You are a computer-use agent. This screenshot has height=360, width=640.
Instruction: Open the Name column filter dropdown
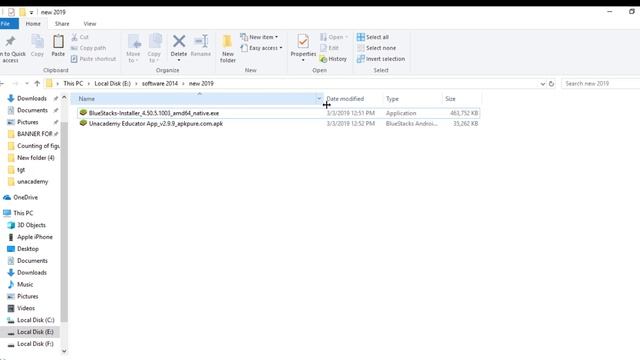[319, 99]
